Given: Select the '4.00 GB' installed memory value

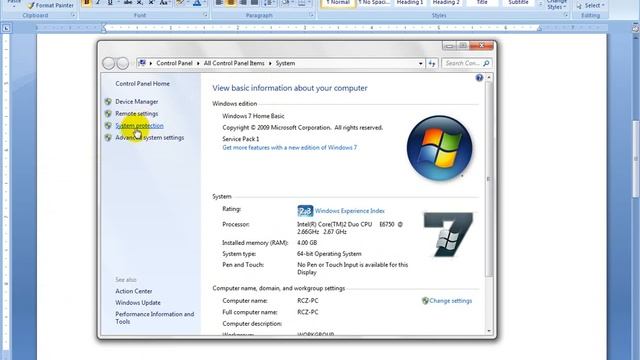Looking at the screenshot, I should tap(307, 242).
